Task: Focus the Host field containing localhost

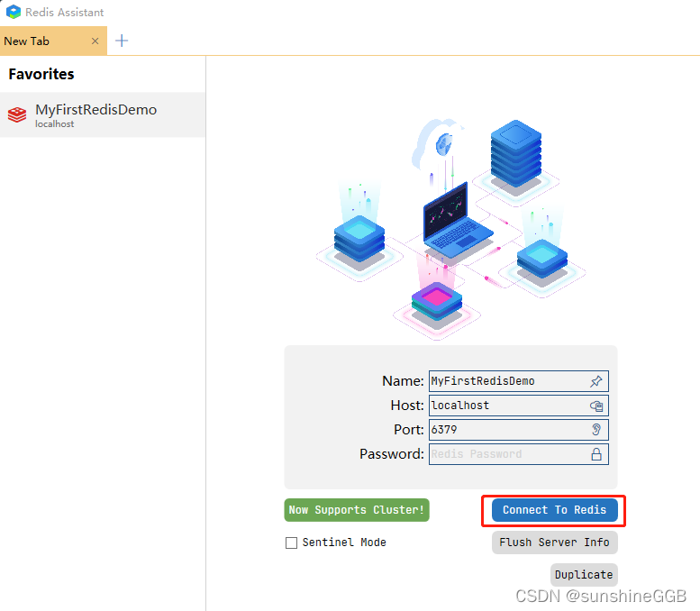Action: pyautogui.click(x=518, y=406)
